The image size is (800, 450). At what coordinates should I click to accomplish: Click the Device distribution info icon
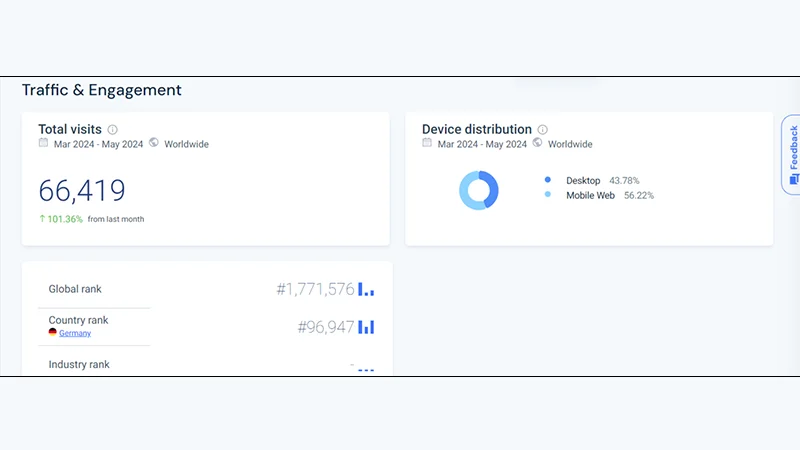pos(542,130)
